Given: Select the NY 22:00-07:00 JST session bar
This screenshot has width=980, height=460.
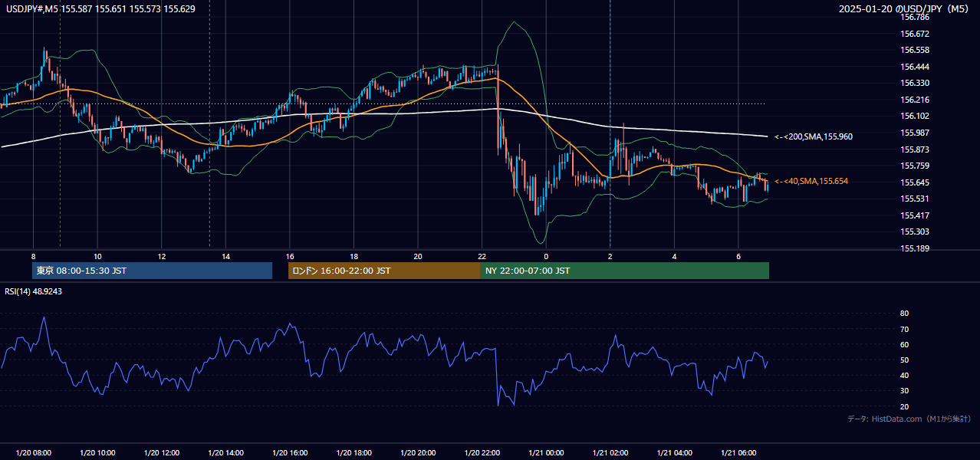Looking at the screenshot, I should (x=625, y=271).
